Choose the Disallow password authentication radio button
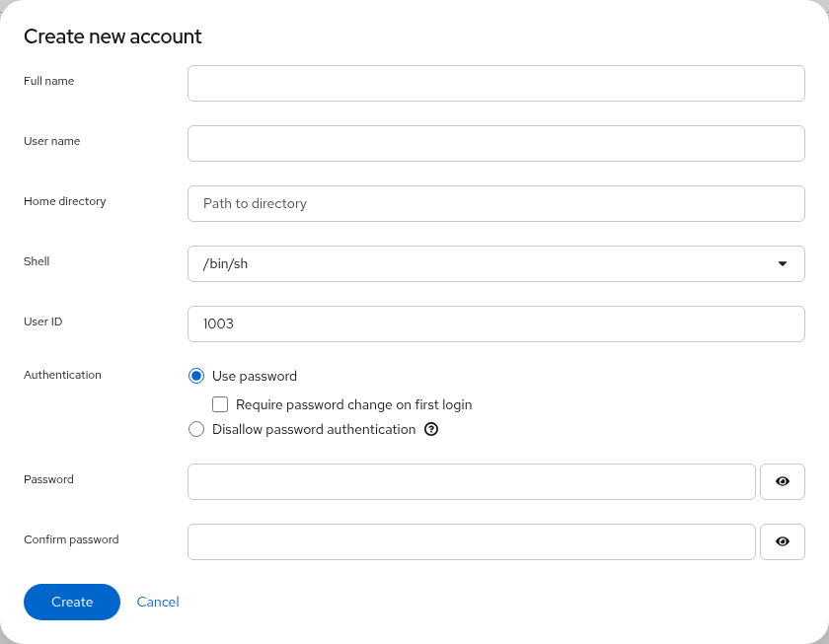This screenshot has height=644, width=829. 196,429
